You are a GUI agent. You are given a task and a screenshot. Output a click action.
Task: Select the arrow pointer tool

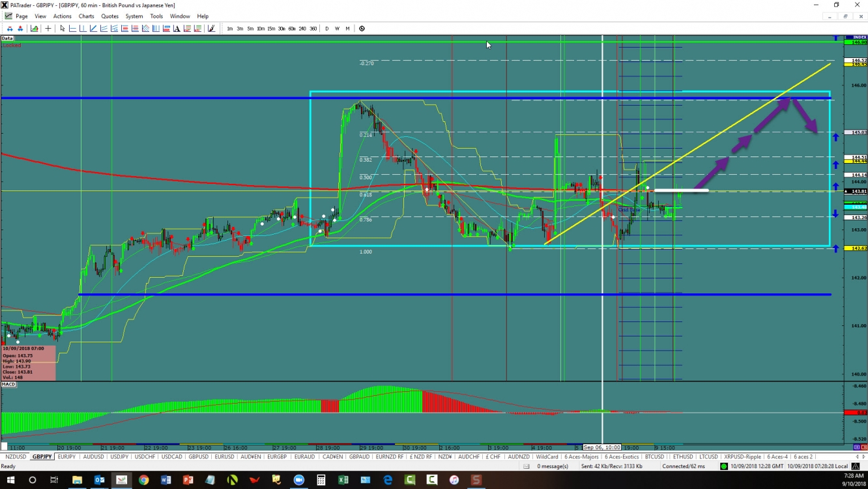63,29
